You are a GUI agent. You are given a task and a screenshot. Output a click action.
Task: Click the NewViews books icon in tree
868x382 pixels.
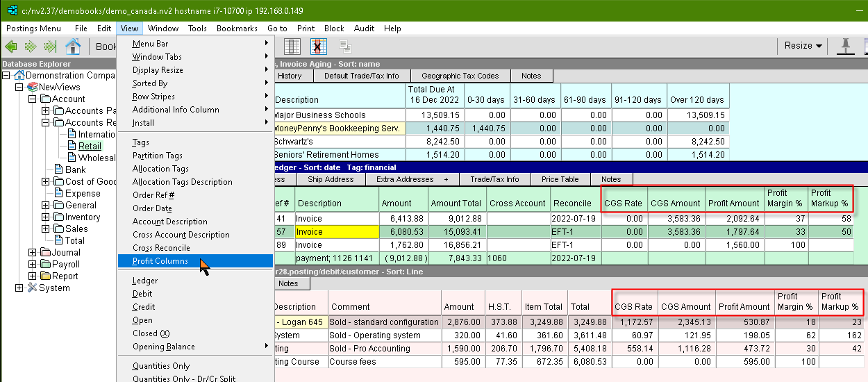pos(33,87)
